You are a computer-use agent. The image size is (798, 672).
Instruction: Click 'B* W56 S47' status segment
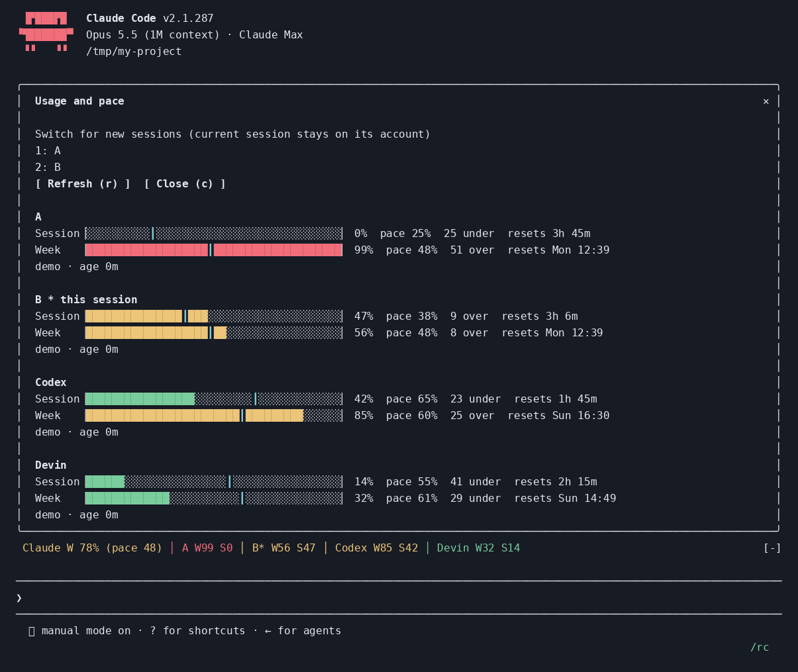coord(284,548)
